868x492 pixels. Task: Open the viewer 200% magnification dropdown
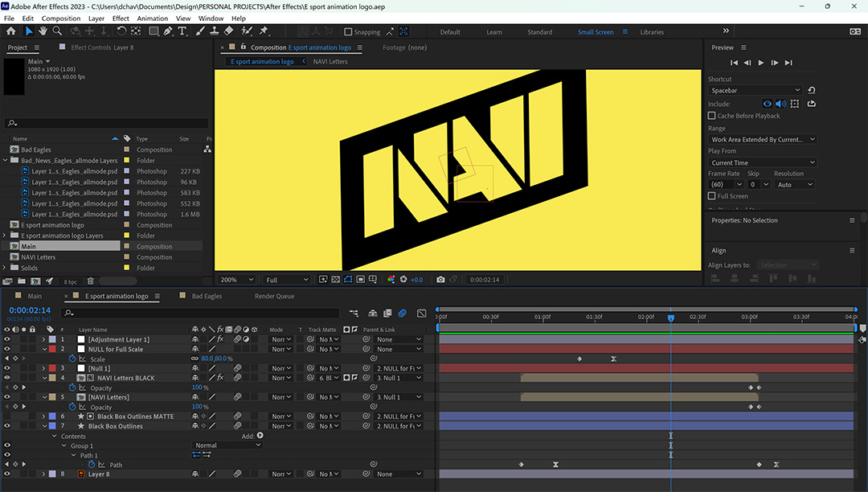tap(237, 280)
